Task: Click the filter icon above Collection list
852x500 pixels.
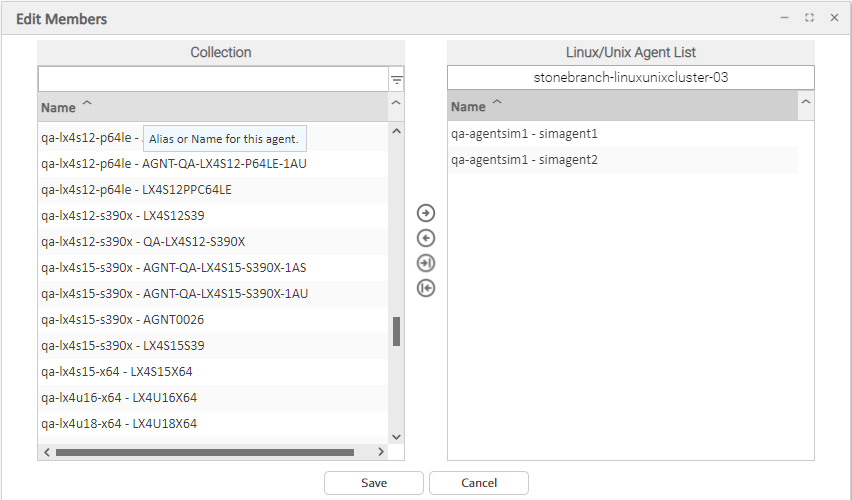Action: 396,80
